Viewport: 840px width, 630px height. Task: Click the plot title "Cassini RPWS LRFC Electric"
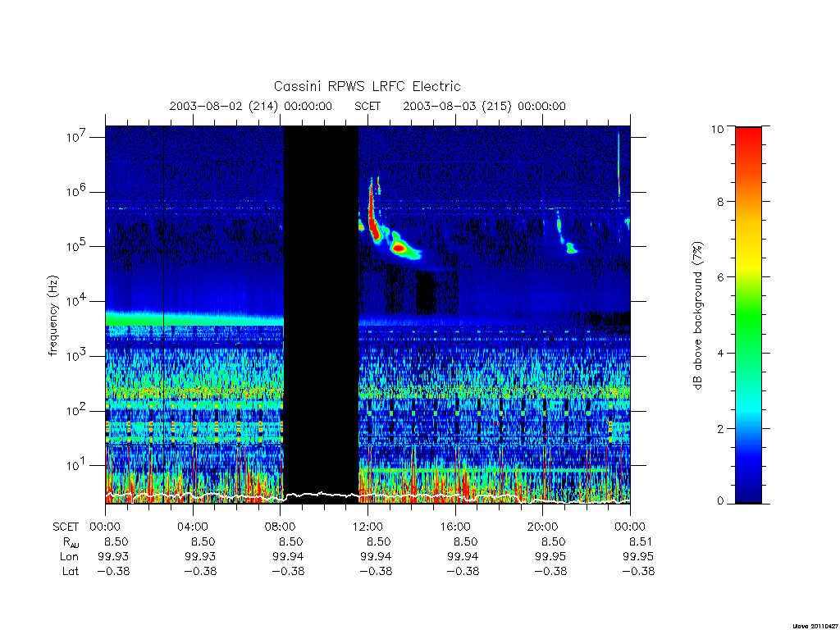coord(367,86)
